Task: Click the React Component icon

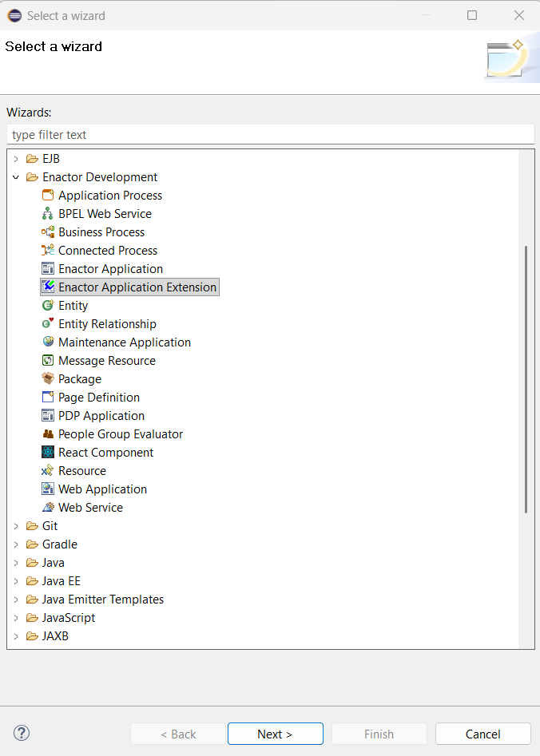Action: click(x=48, y=453)
